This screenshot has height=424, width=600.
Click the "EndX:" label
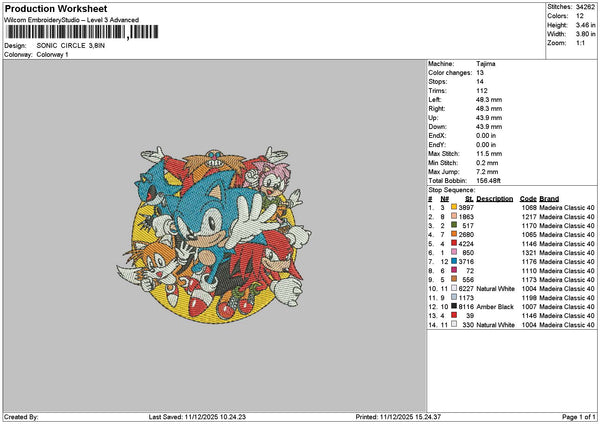(x=437, y=136)
